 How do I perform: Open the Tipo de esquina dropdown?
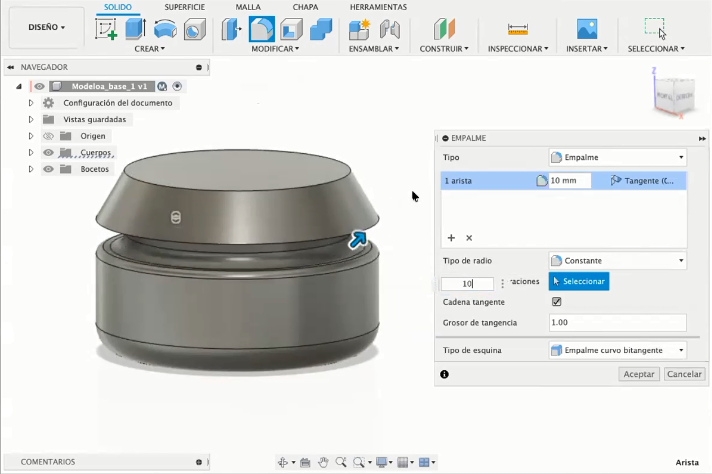tap(617, 350)
